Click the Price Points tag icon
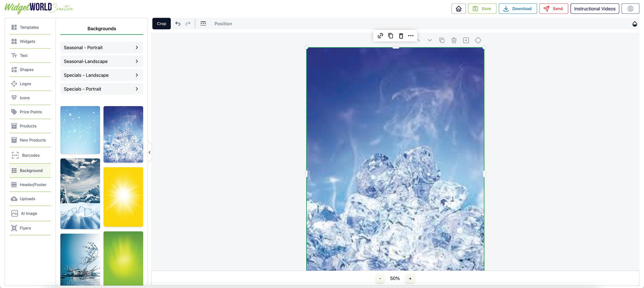The height and width of the screenshot is (288, 644). (x=14, y=112)
